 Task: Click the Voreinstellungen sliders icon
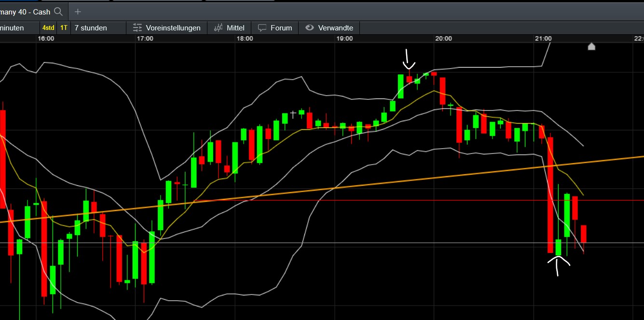pos(138,28)
